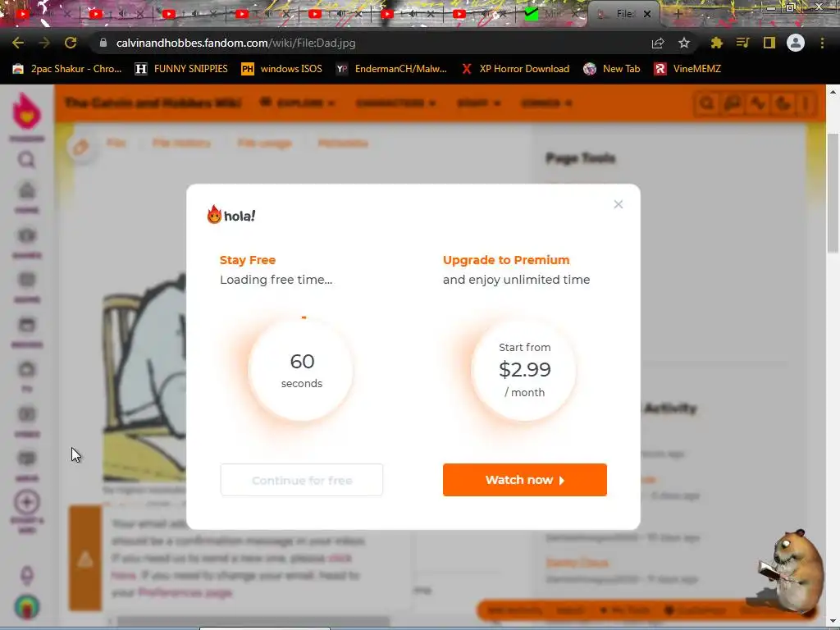Open the browser extensions puzzle icon
840x630 pixels.
click(x=716, y=43)
